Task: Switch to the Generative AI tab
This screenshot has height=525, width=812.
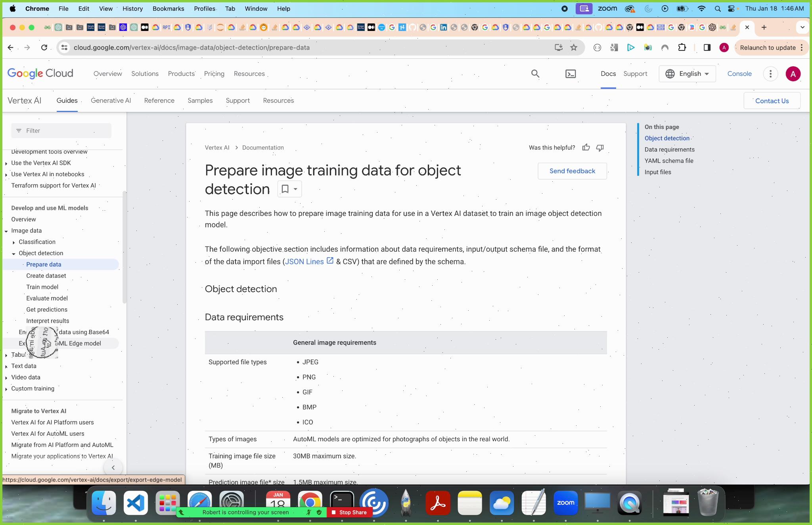Action: [x=111, y=100]
